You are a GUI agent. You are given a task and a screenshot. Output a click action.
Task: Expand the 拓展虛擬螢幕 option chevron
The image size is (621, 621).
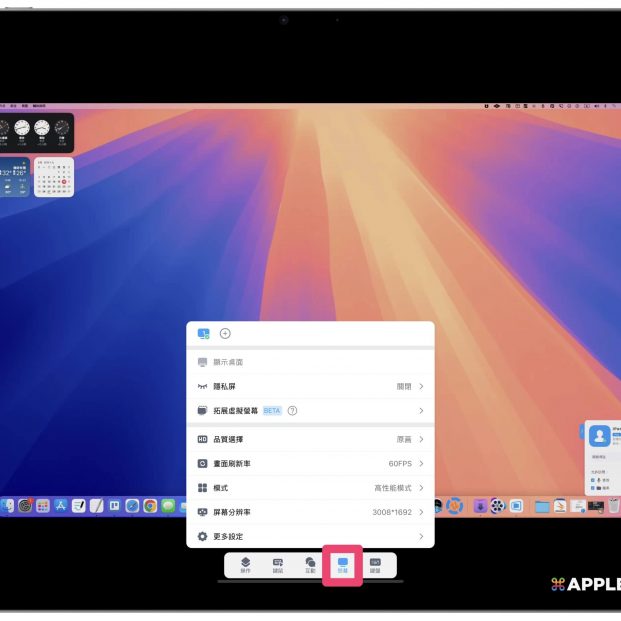pyautogui.click(x=421, y=411)
